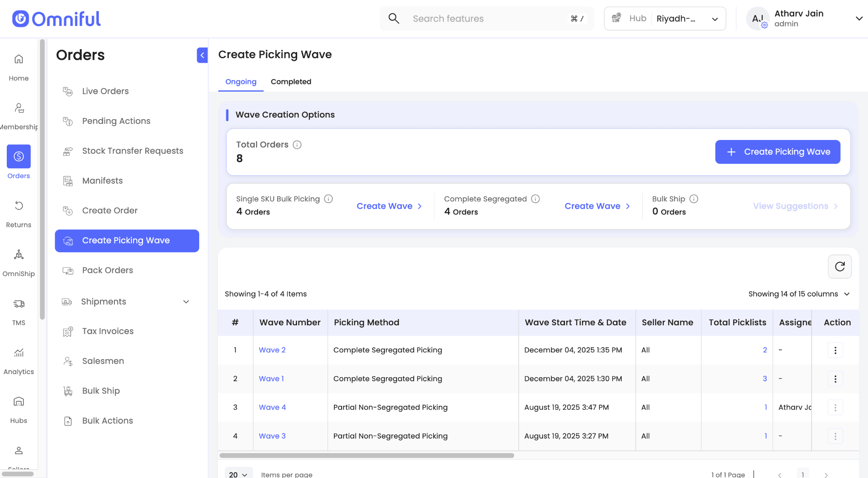Screen dimensions: 868x478
Task: Change the items per page dropdown
Action: pyautogui.click(x=238, y=474)
